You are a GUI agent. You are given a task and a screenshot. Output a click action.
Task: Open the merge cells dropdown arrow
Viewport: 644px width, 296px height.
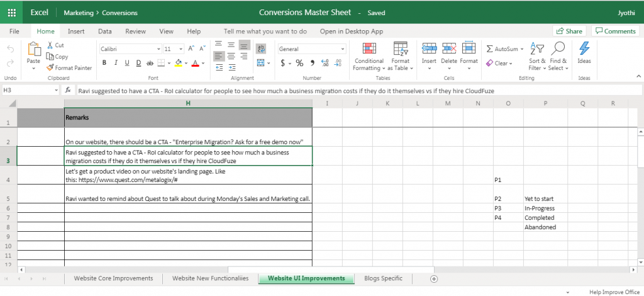269,63
